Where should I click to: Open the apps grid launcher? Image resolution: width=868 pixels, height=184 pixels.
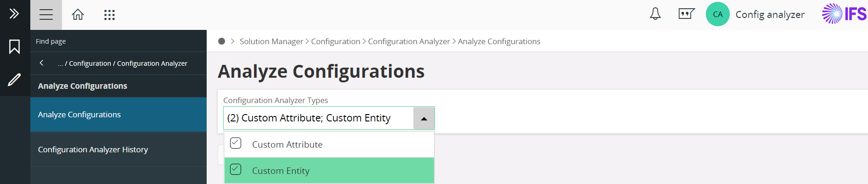pos(109,15)
